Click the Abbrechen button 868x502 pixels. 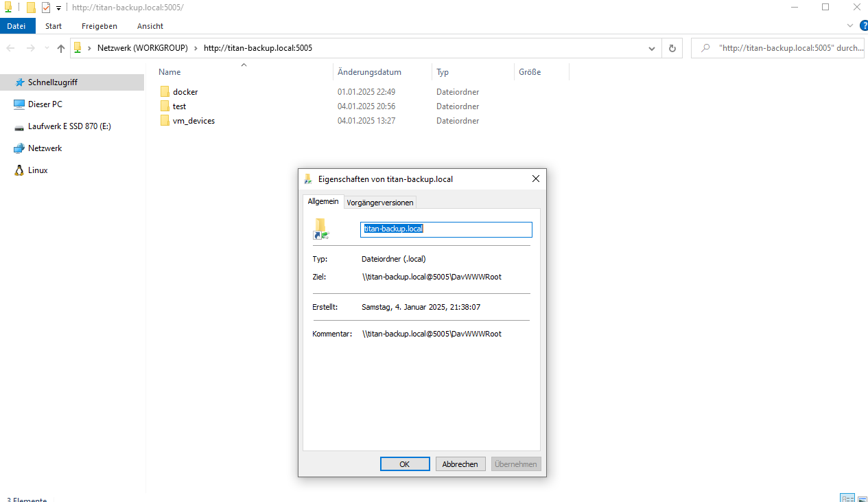pyautogui.click(x=460, y=464)
